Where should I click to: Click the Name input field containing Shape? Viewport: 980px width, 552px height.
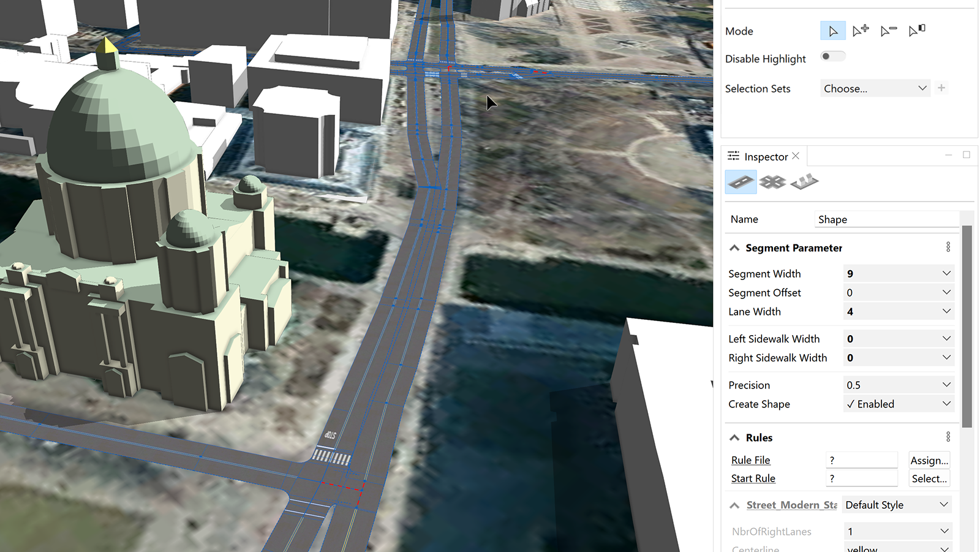(x=886, y=219)
